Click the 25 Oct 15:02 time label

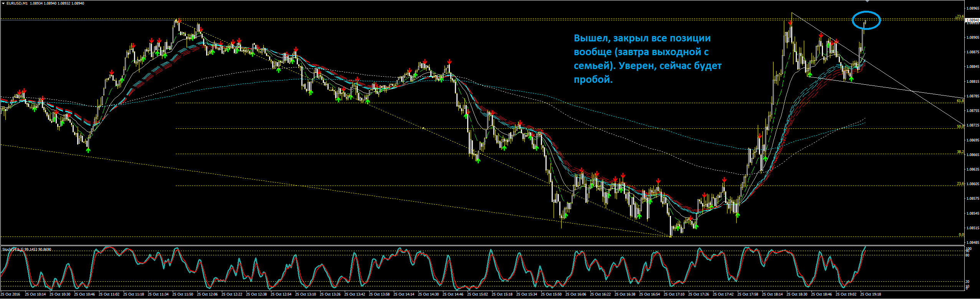[x=478, y=295]
